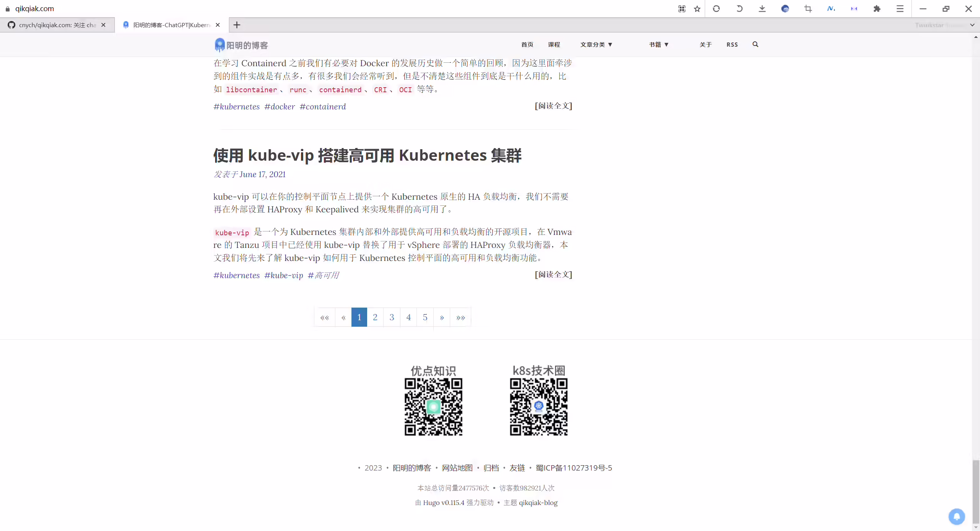The width and height of the screenshot is (980, 531).
Task: Go to next page with » button
Action: point(442,317)
